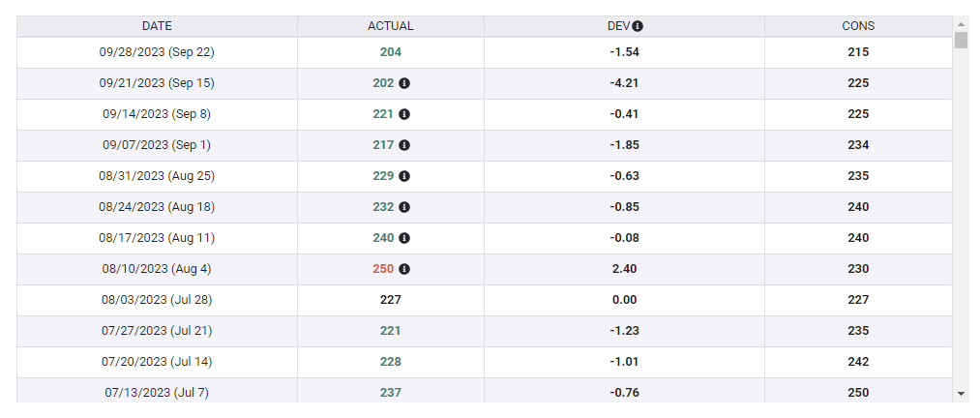
Task: Open info icon beside actual value 229
Action: 404,176
